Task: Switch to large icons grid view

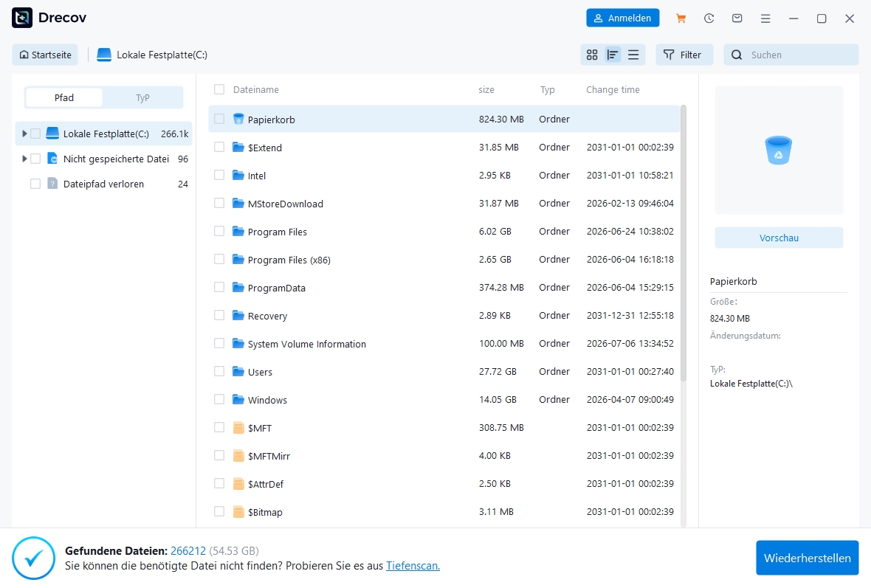Action: tap(592, 55)
